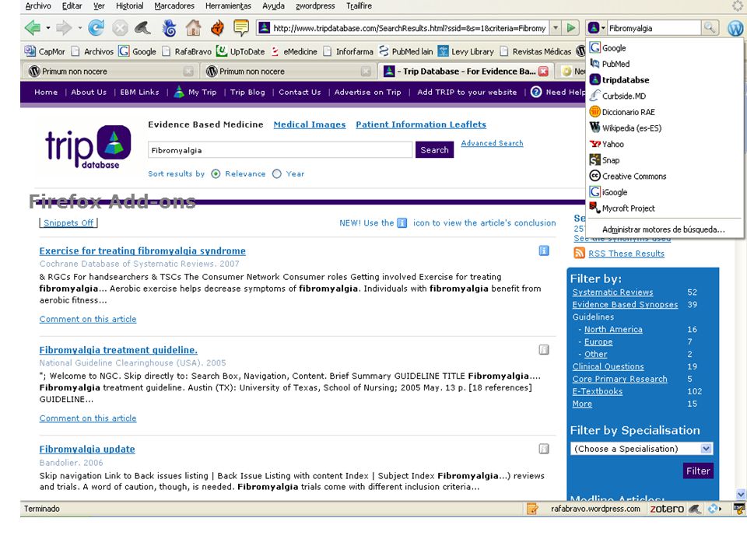The image size is (747, 560).
Task: Open the Back button history dropdown arrow
Action: [48, 28]
